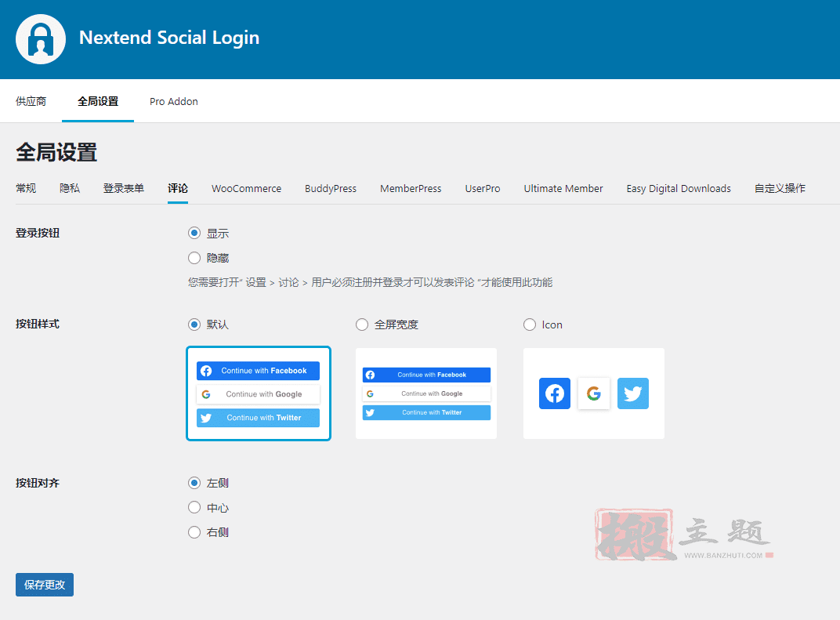The width and height of the screenshot is (840, 620).
Task: Click the 保存更改 button
Action: pyautogui.click(x=45, y=585)
